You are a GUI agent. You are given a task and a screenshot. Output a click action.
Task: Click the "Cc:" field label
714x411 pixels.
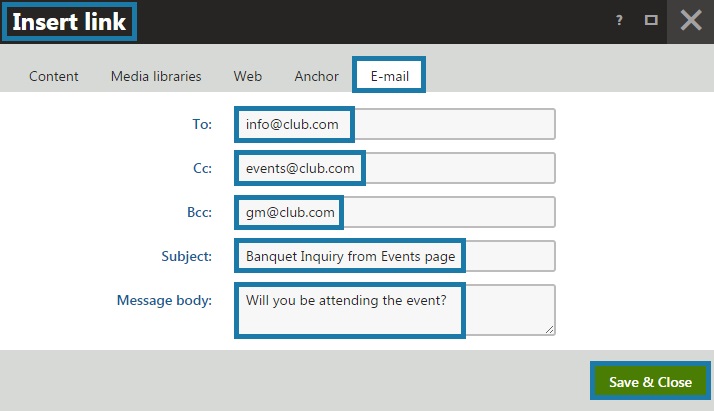click(202, 168)
